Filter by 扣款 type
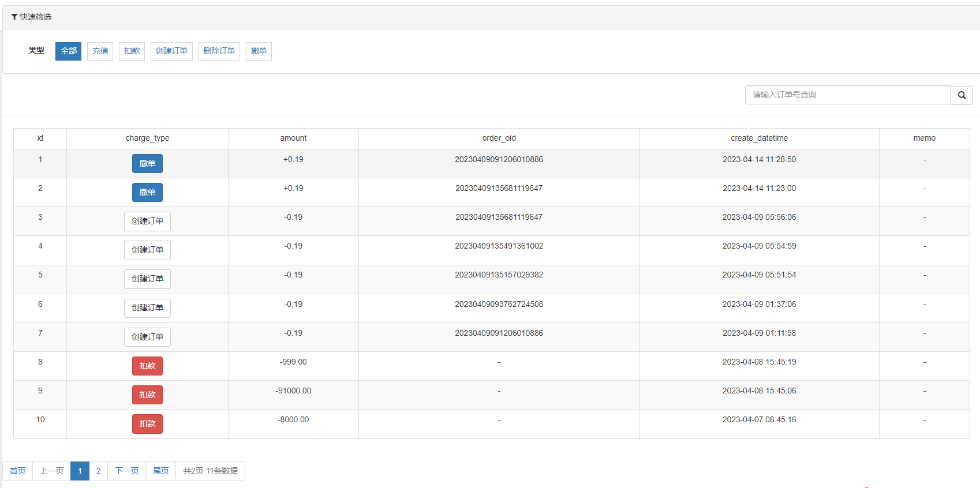Screen dimensions: 980x488 132,51
